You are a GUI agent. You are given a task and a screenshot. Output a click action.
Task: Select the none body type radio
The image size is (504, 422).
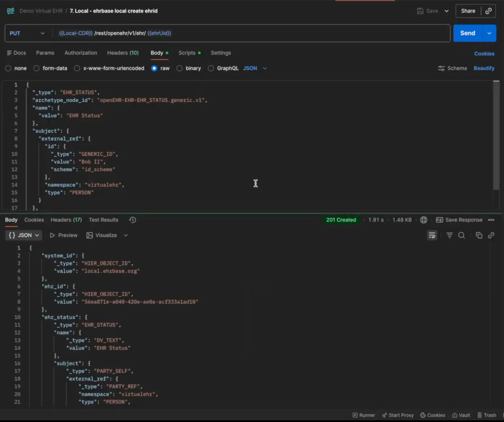(8, 68)
